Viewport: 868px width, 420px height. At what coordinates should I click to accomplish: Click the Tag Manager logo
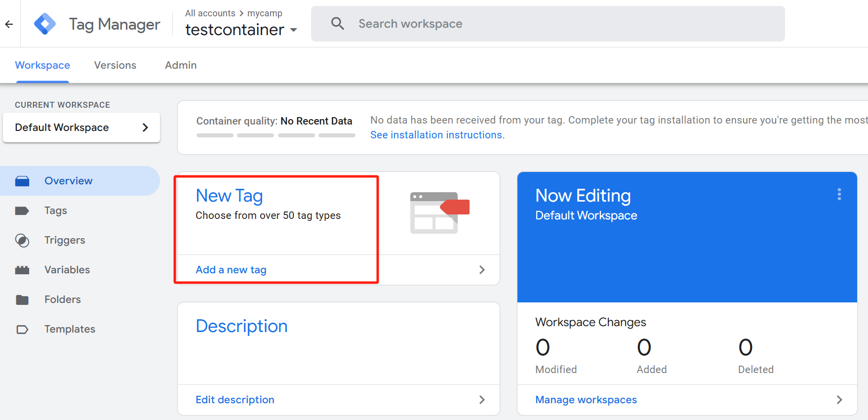45,24
